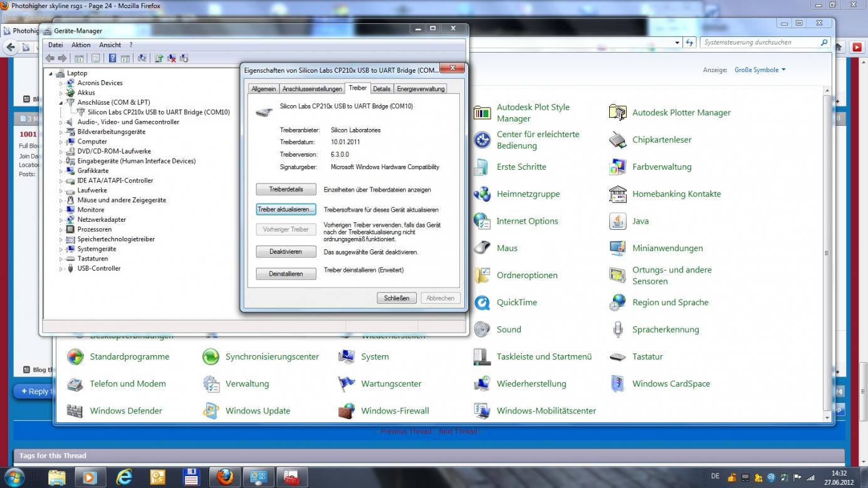Open Datei menu in Geräte-Manager
This screenshot has width=868, height=488.
coord(56,45)
